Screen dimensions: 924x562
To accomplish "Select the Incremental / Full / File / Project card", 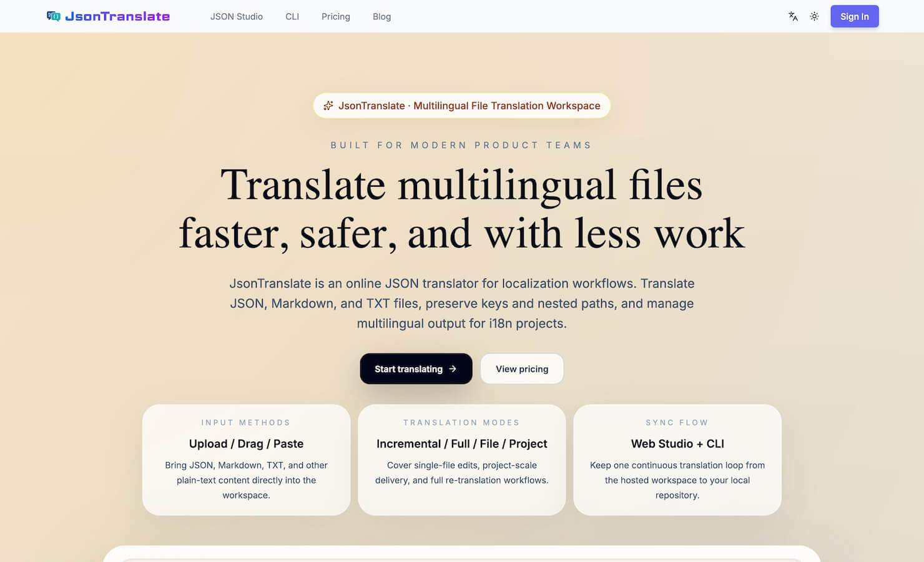I will (x=461, y=460).
